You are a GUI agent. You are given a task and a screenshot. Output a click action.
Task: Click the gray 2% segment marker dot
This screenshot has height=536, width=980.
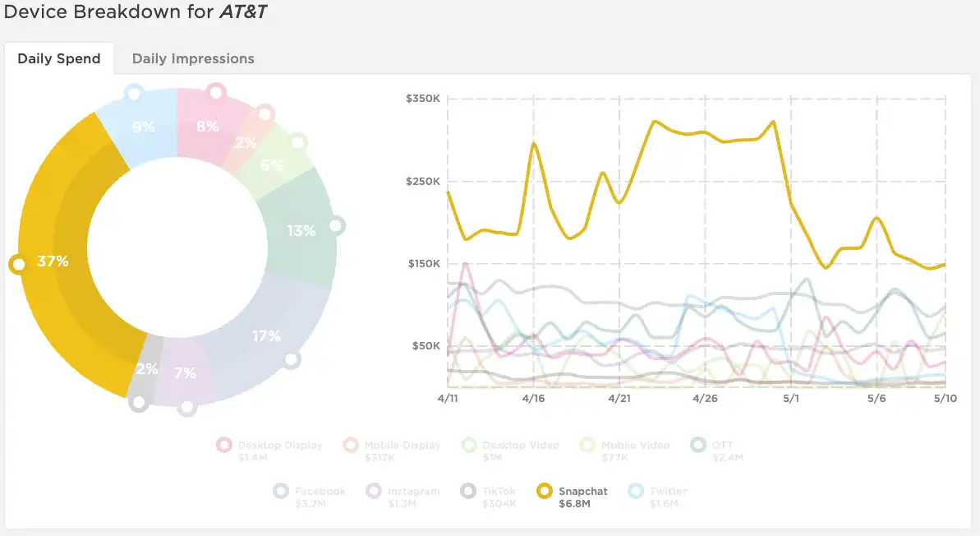[x=139, y=402]
